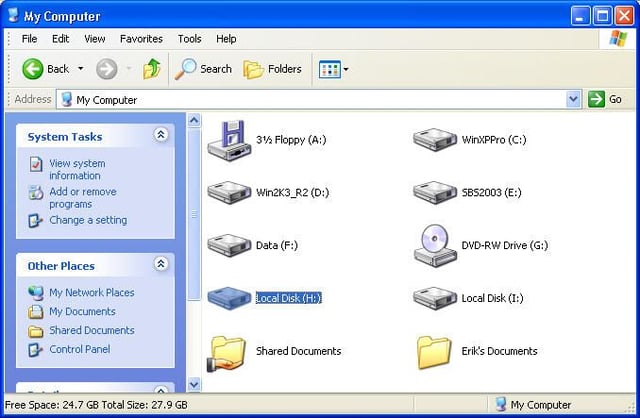Select the Data (F:) drive icon
Image resolution: width=640 pixels, height=418 pixels.
[x=229, y=245]
